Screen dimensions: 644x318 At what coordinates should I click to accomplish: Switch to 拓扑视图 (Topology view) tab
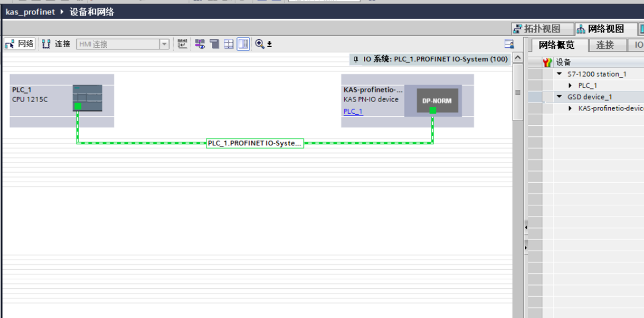[x=537, y=29]
